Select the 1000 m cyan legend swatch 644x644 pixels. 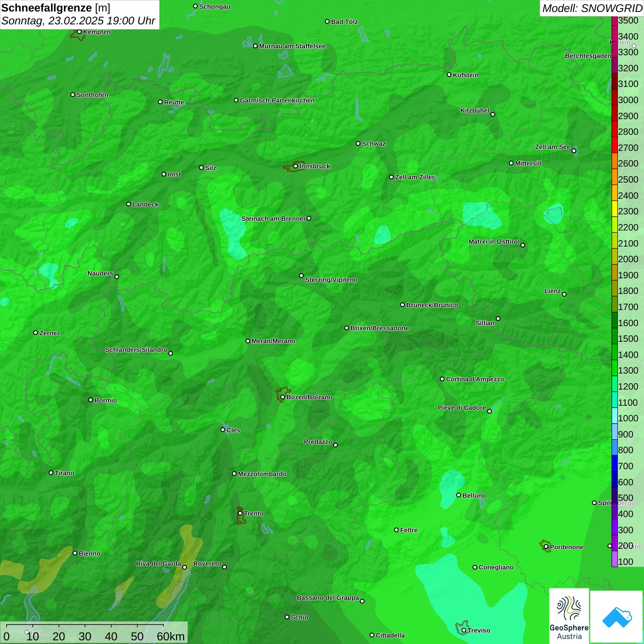615,415
